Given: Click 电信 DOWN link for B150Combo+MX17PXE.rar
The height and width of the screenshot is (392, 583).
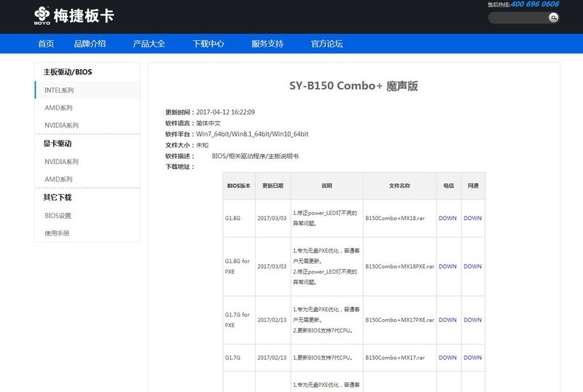Looking at the screenshot, I should [447, 320].
